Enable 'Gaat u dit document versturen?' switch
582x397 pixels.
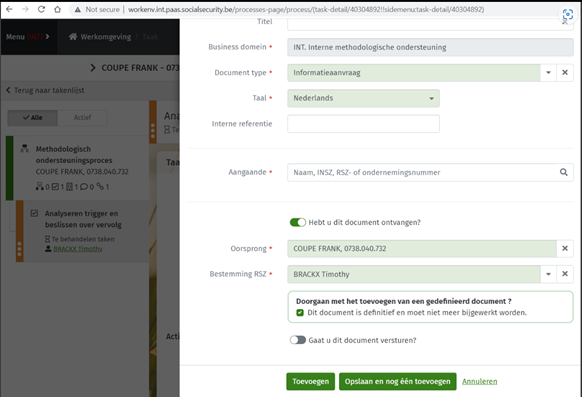click(298, 340)
